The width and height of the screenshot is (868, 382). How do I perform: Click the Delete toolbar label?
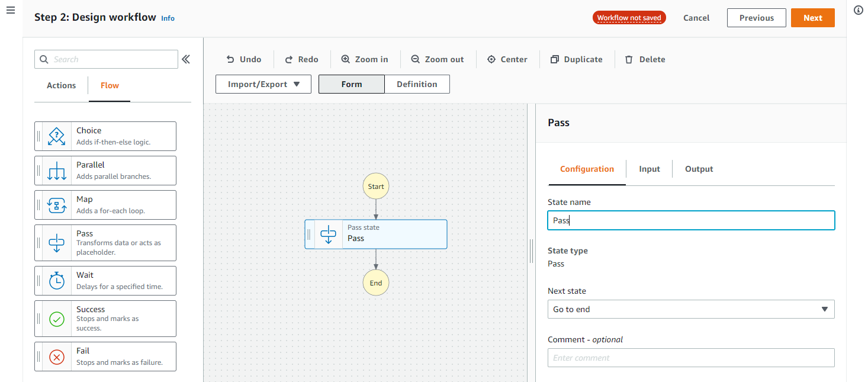(652, 59)
